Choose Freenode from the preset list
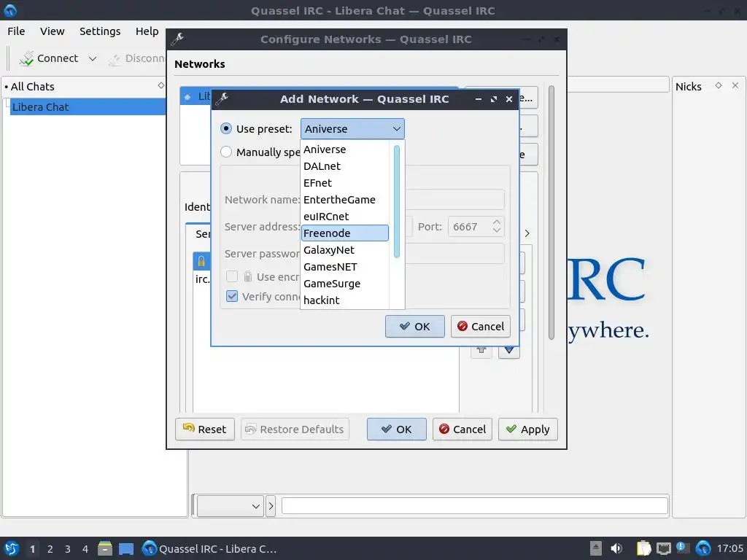747x560 pixels. point(344,233)
